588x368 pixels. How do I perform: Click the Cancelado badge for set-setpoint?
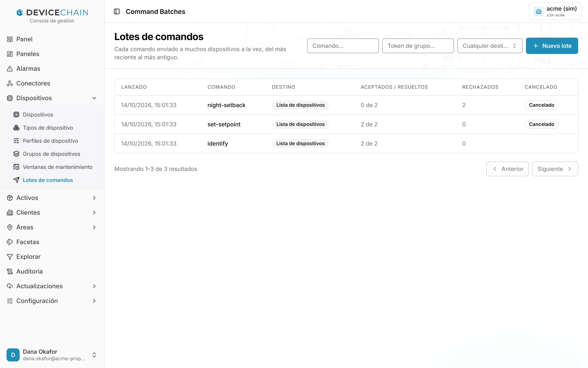tap(542, 124)
